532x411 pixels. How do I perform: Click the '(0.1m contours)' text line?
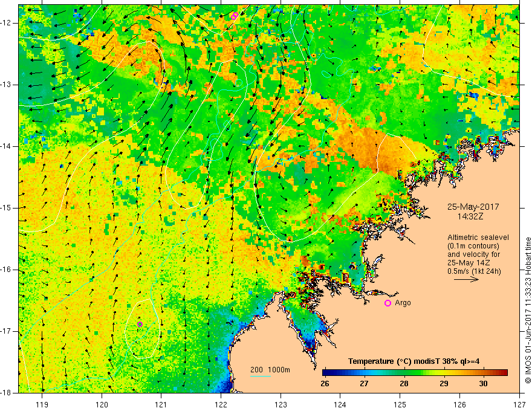tap(473, 246)
